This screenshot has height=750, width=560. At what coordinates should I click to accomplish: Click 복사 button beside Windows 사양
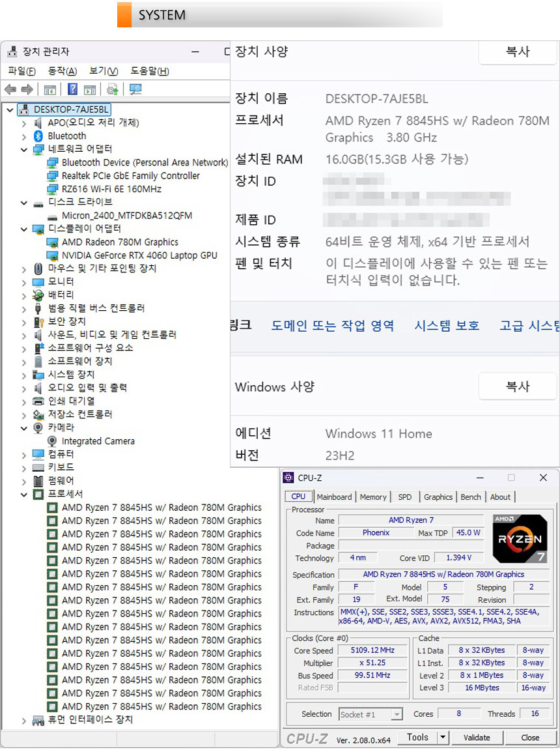point(518,386)
